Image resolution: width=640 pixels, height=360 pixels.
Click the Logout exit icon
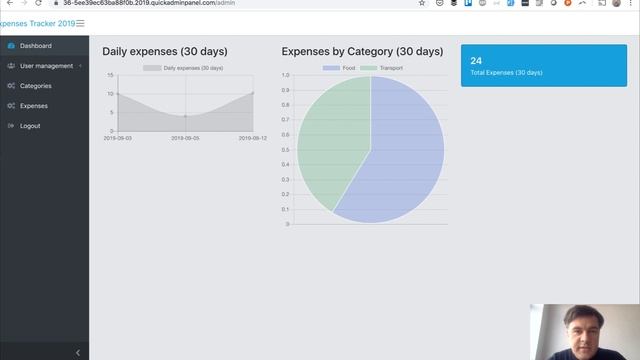pos(11,126)
